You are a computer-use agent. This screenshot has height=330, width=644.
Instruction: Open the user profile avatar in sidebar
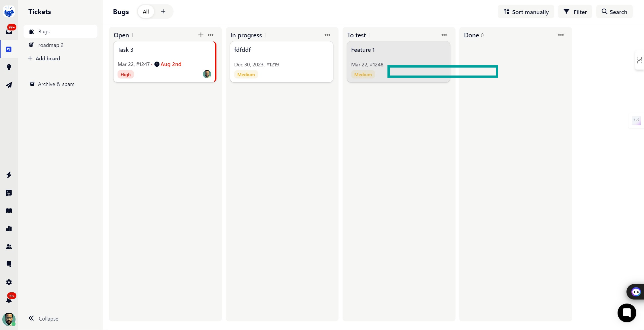(x=9, y=319)
